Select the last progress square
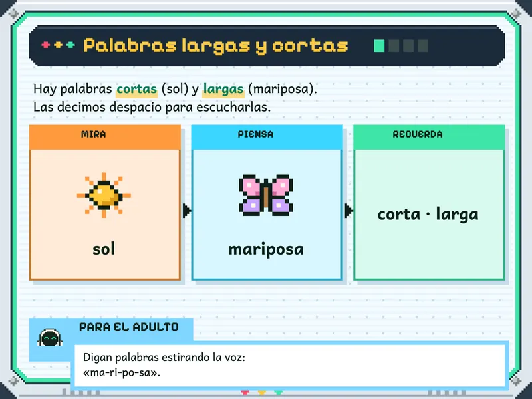The height and width of the screenshot is (399, 532). click(x=423, y=45)
